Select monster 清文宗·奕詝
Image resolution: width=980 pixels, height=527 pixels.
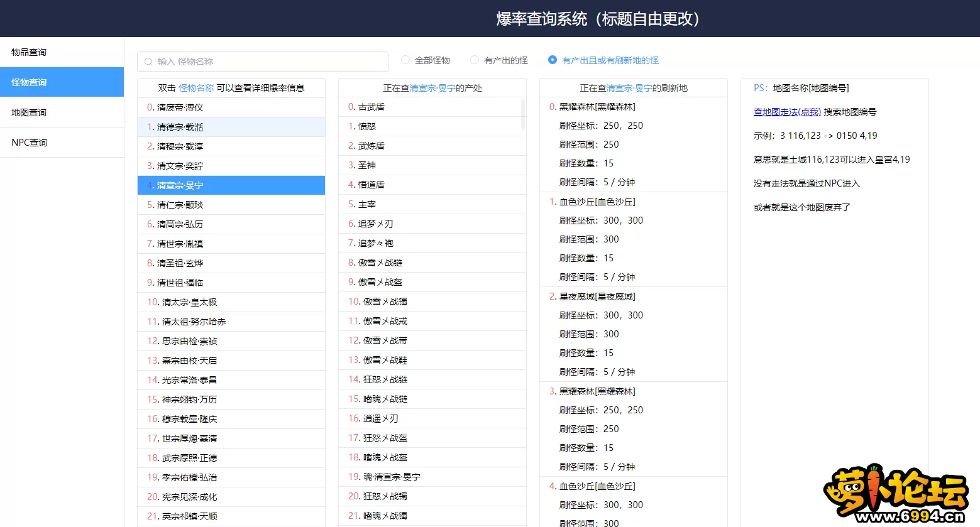231,166
